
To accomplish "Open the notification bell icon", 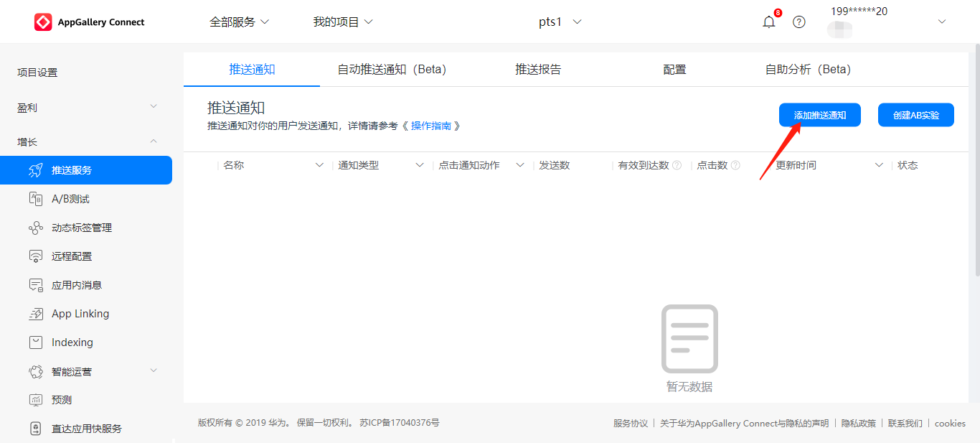I will 768,22.
